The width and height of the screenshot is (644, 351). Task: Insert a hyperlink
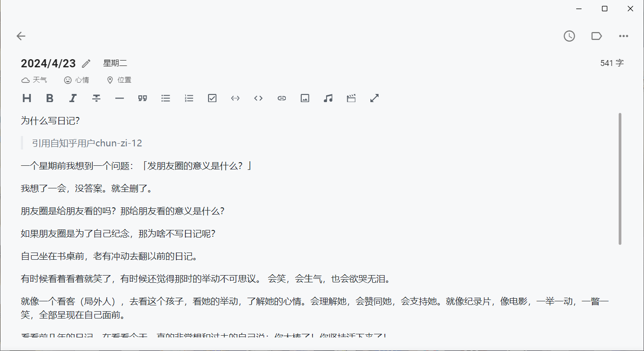[281, 98]
